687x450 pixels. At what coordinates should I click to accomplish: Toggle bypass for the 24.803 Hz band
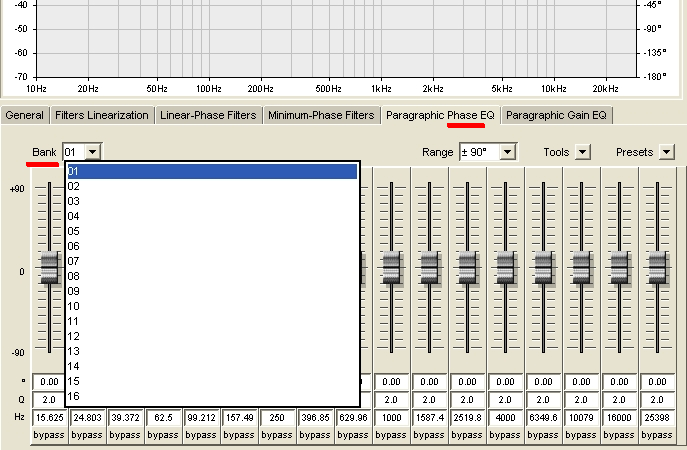click(x=87, y=435)
